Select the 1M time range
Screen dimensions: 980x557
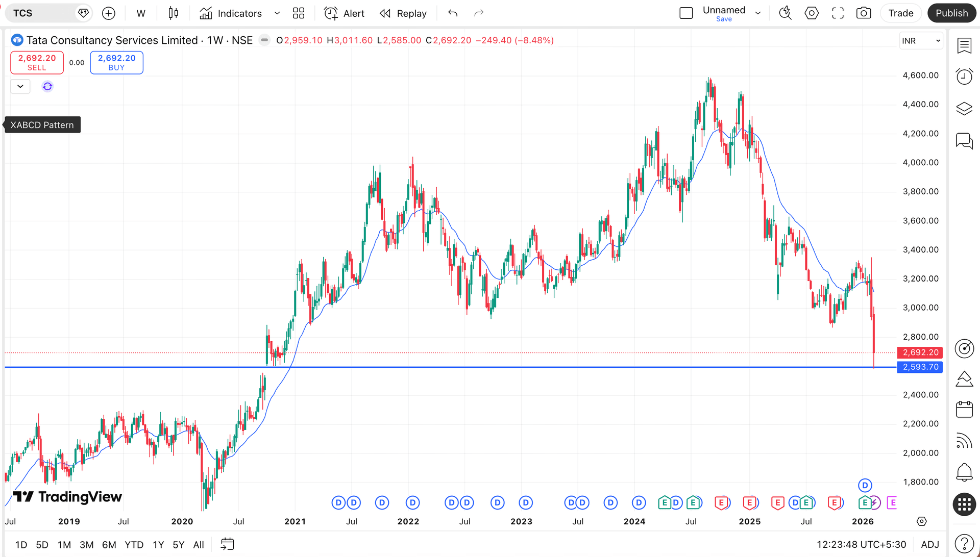coord(64,545)
